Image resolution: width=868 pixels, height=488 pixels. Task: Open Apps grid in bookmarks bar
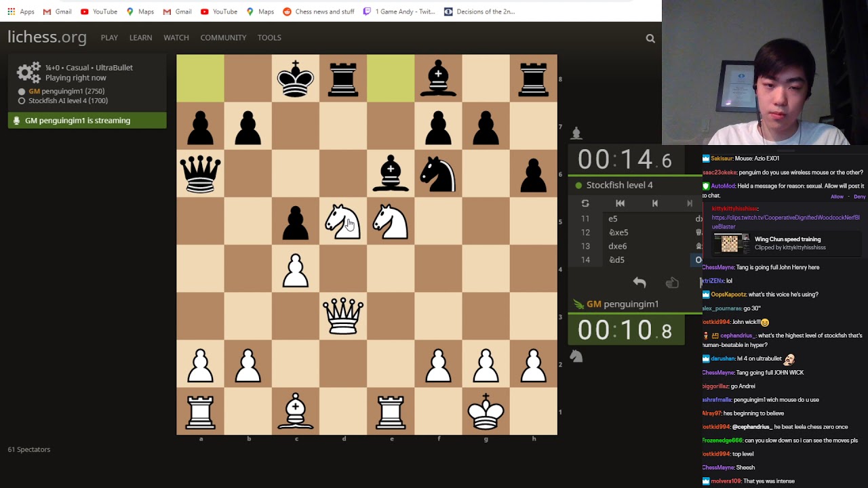pos(21,12)
